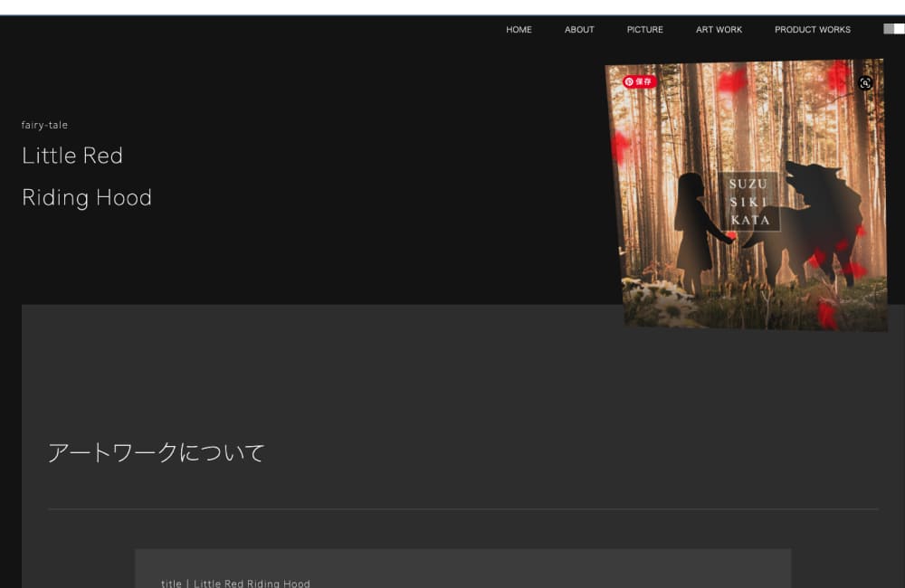Select PICTURE in the top navigation
The image size is (905, 588).
(644, 30)
